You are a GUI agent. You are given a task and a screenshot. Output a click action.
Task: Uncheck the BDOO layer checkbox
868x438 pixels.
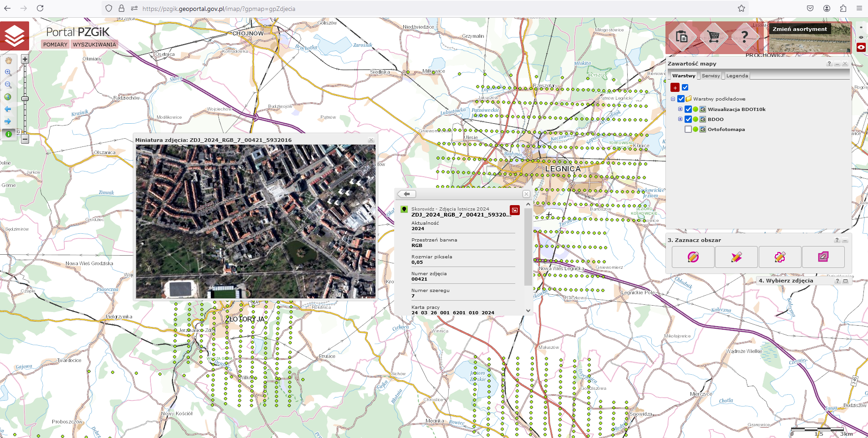coord(688,119)
